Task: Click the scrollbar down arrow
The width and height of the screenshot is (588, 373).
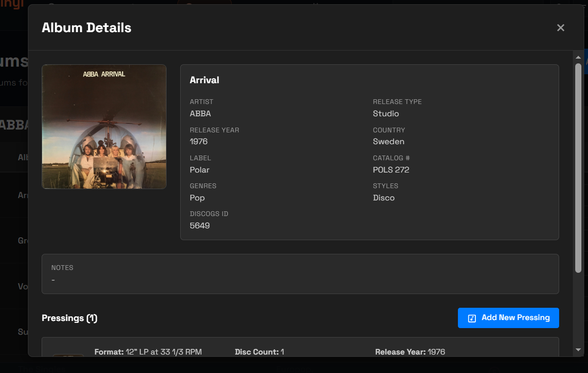Action: (578, 350)
